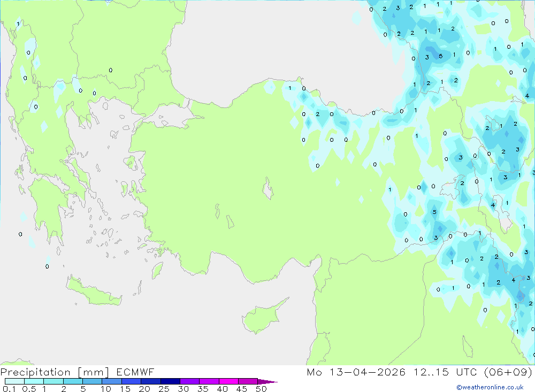
Task: Click the 25–30 mm dark navy swatch
Action: pyautogui.click(x=170, y=381)
